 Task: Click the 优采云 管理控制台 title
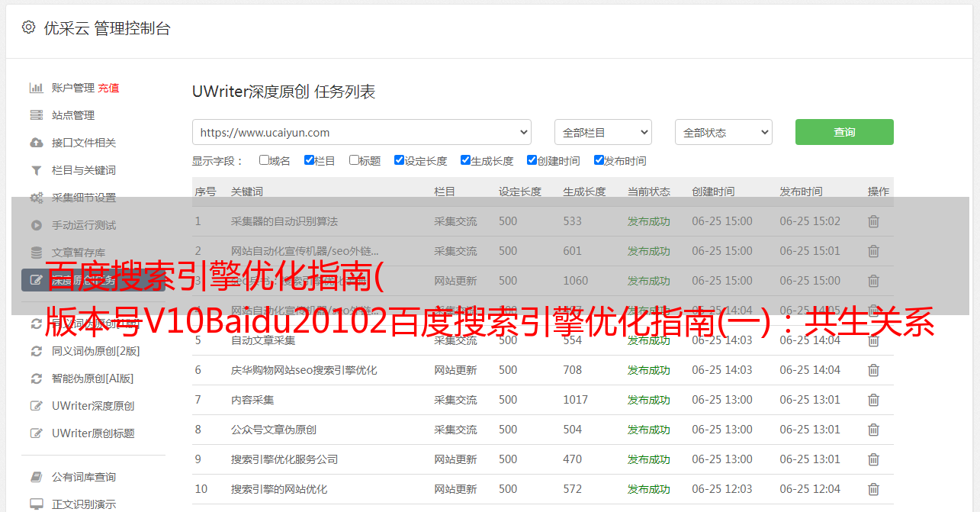click(x=107, y=28)
